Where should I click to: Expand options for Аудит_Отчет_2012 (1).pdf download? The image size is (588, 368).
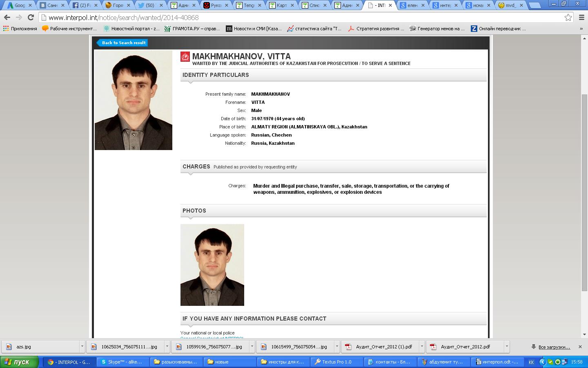point(422,347)
